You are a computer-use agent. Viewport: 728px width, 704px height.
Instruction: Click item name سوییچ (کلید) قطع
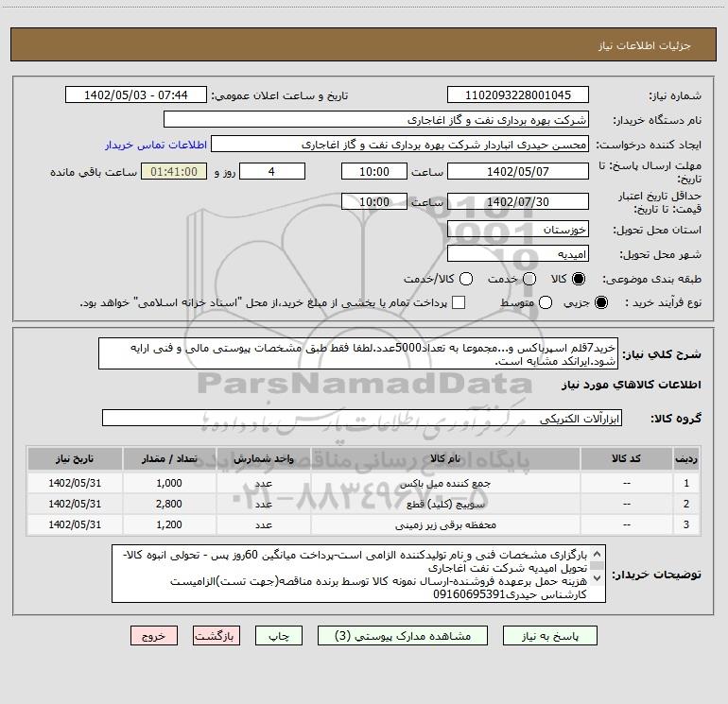(x=445, y=504)
